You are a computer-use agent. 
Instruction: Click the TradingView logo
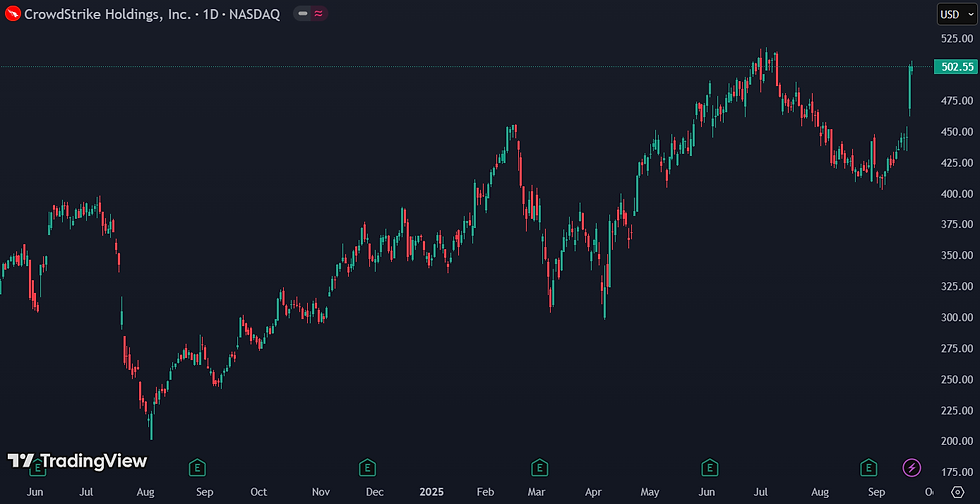pyautogui.click(x=77, y=461)
